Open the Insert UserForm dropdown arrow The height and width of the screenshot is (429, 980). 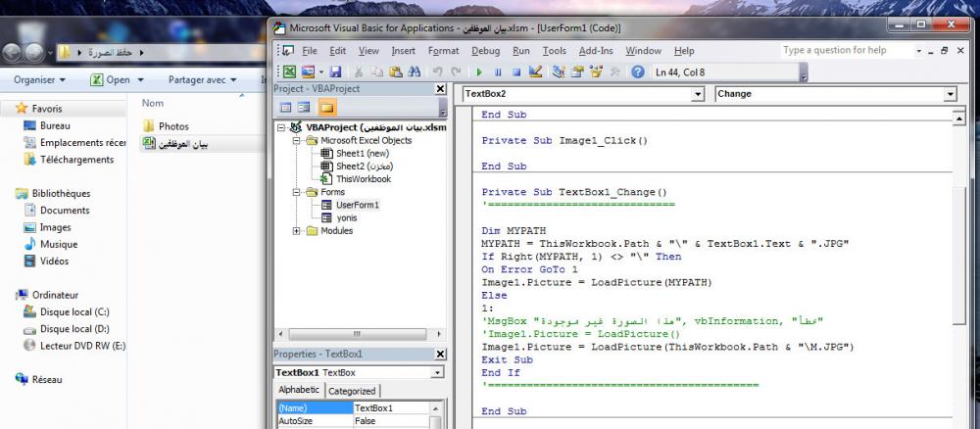pyautogui.click(x=321, y=71)
